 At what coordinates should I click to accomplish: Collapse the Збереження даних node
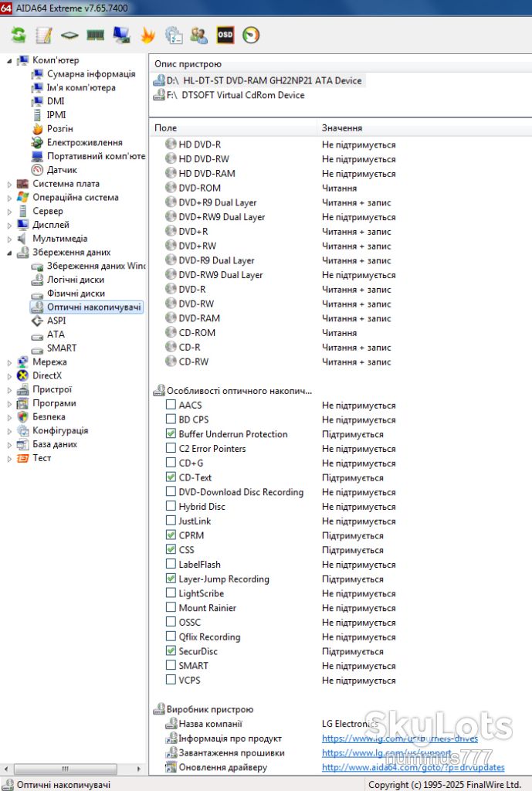pos(9,253)
